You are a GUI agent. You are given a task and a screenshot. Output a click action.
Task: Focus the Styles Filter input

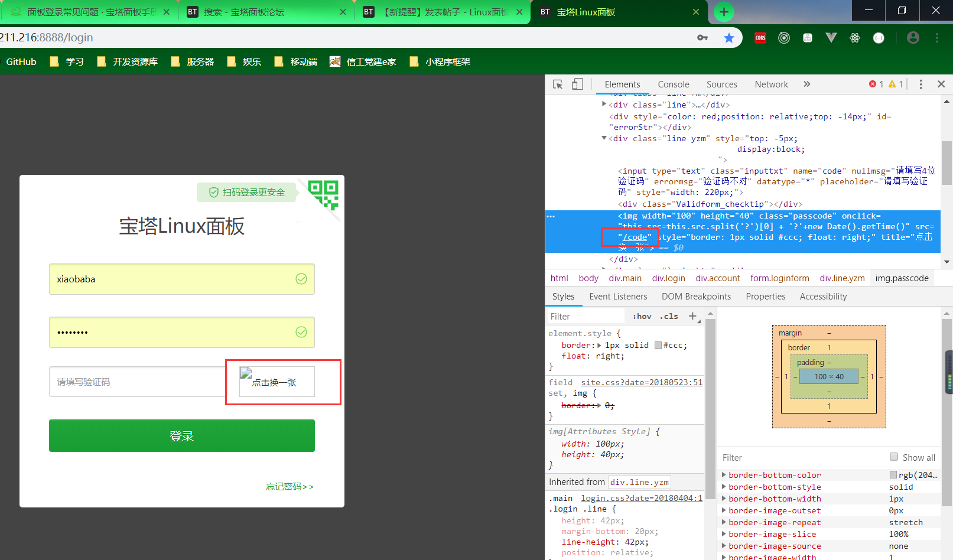coord(585,316)
